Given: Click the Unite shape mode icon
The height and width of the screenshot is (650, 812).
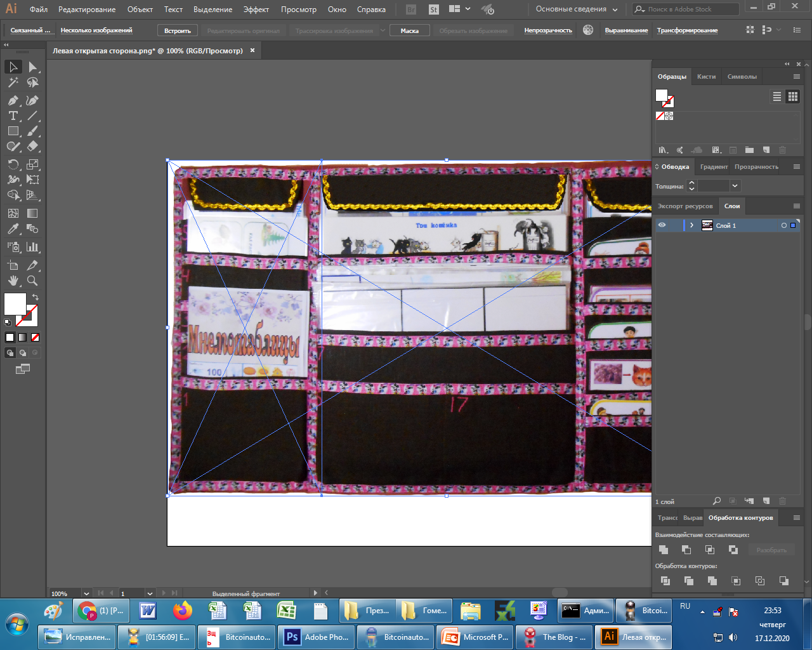Looking at the screenshot, I should pos(664,550).
